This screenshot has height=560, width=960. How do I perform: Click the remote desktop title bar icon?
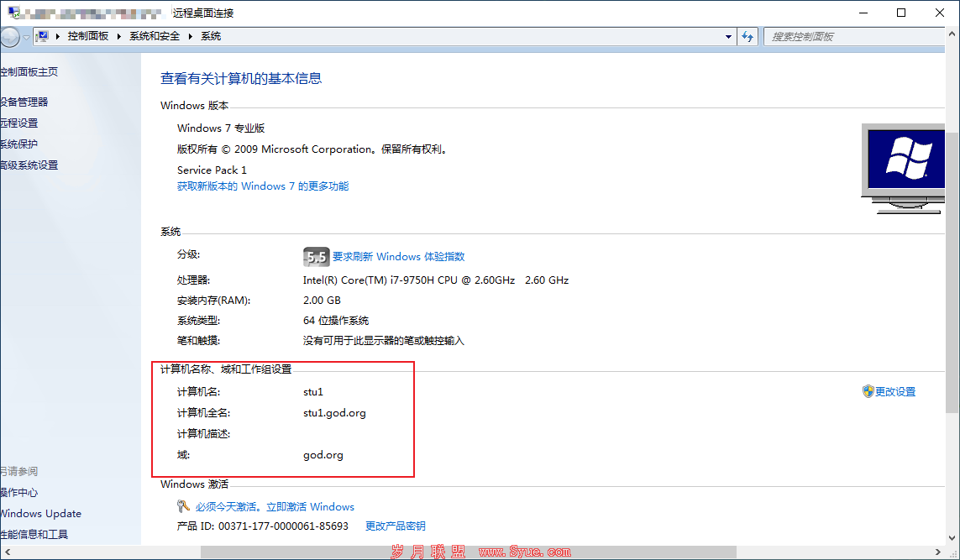13,13
